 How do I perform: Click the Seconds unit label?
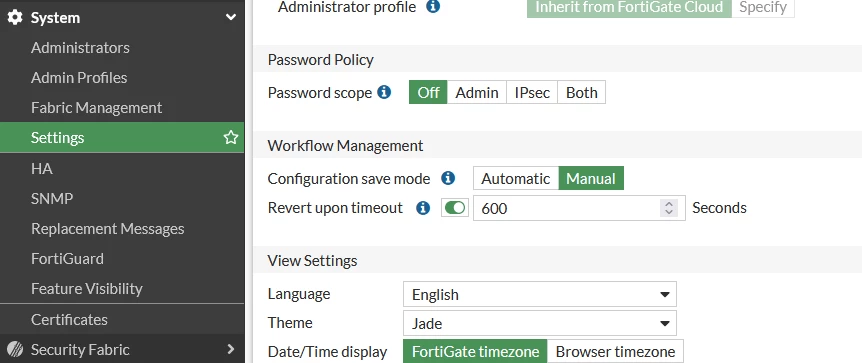(x=719, y=208)
